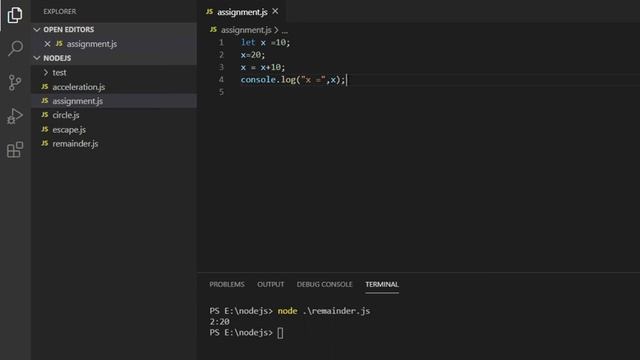Open the Explorer view in activity bar

(15, 15)
